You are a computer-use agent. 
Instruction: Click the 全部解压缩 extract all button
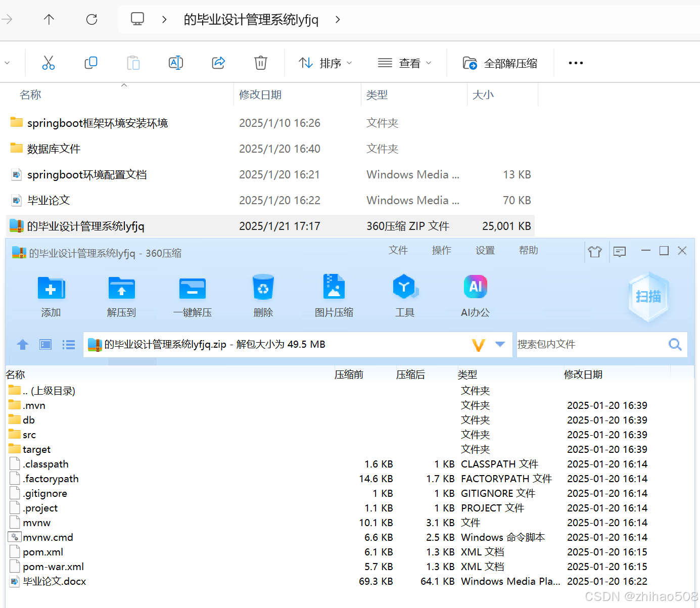click(x=500, y=63)
